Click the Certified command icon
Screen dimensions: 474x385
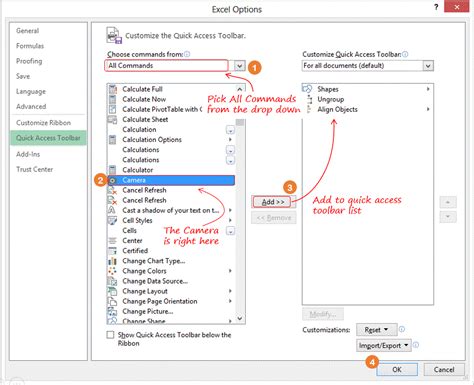tap(113, 251)
